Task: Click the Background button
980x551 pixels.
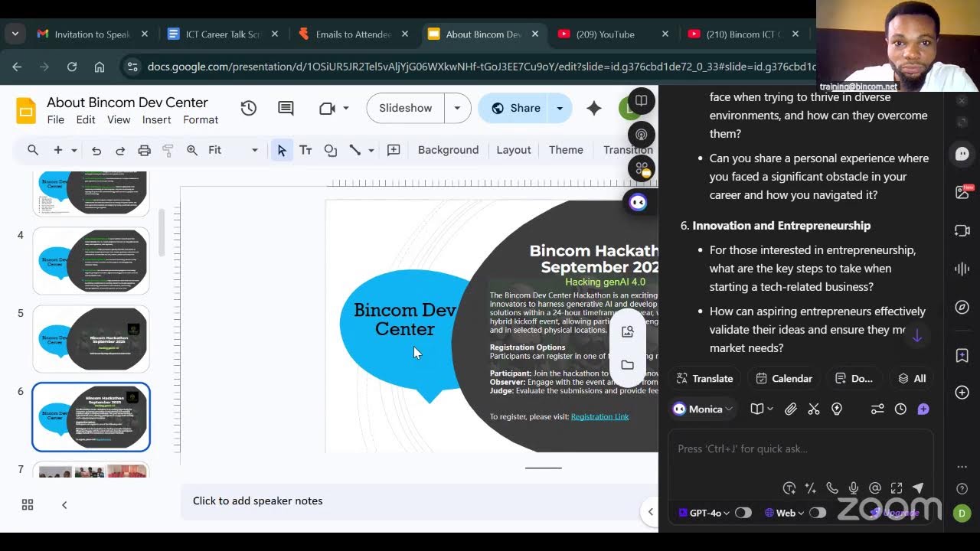Action: click(x=448, y=150)
